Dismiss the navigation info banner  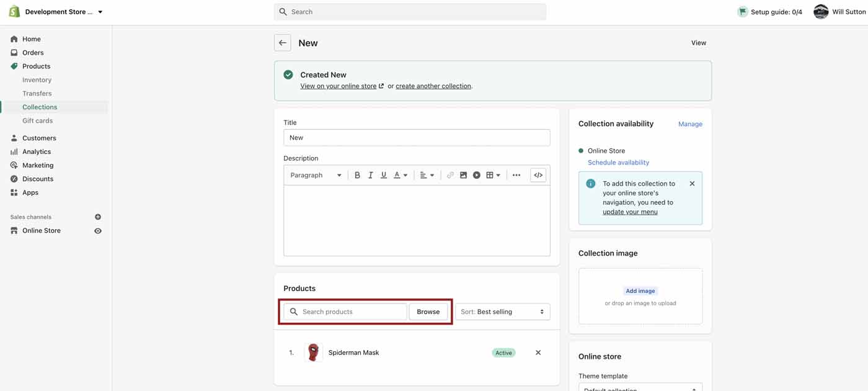click(x=692, y=184)
